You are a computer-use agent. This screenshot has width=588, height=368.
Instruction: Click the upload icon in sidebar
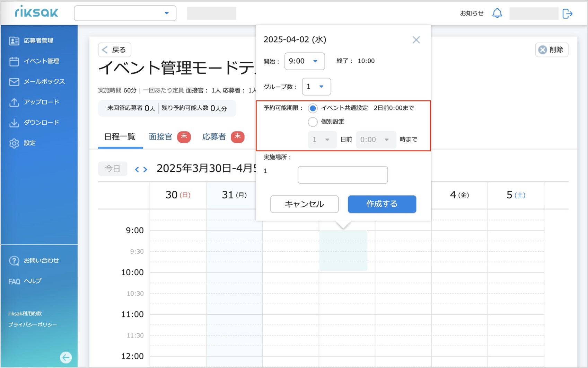pos(14,102)
